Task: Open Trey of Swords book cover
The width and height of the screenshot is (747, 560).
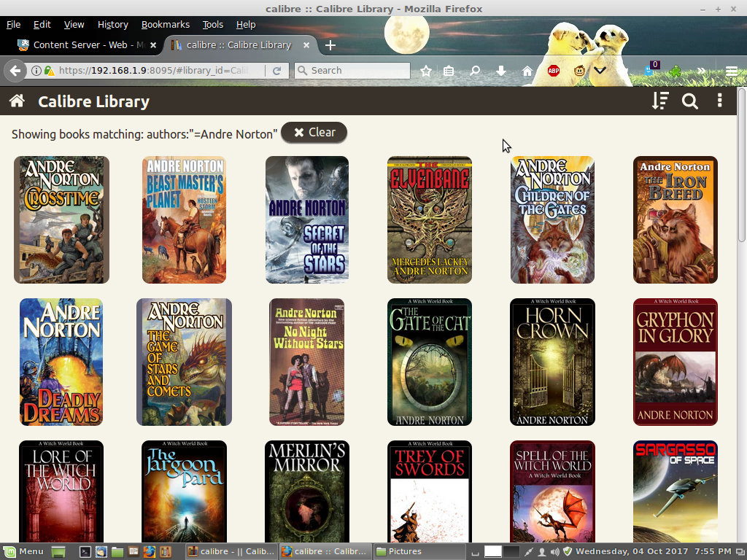Action: 430,491
